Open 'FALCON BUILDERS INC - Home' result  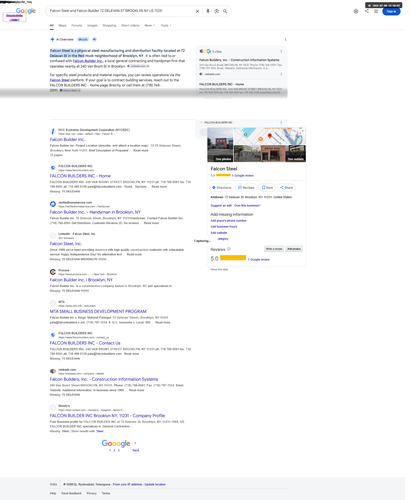(80, 176)
